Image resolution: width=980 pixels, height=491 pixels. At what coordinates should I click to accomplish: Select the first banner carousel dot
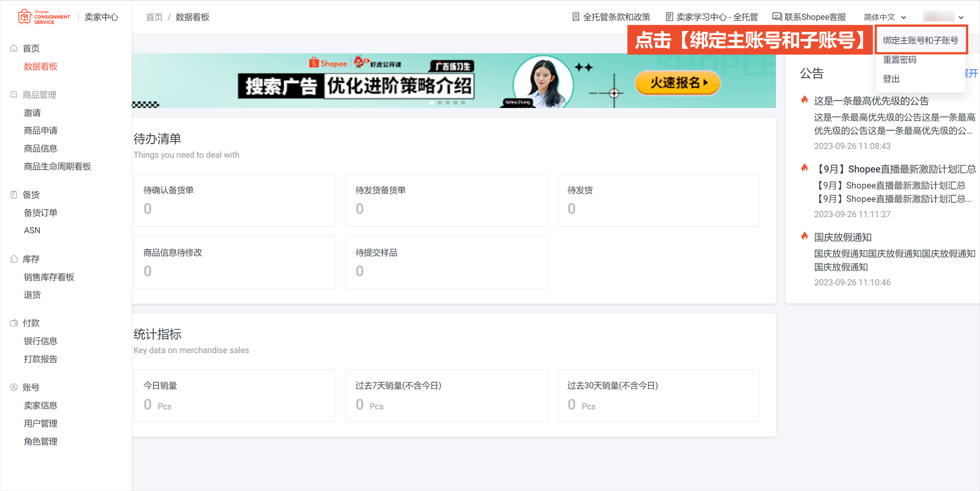pos(432,102)
